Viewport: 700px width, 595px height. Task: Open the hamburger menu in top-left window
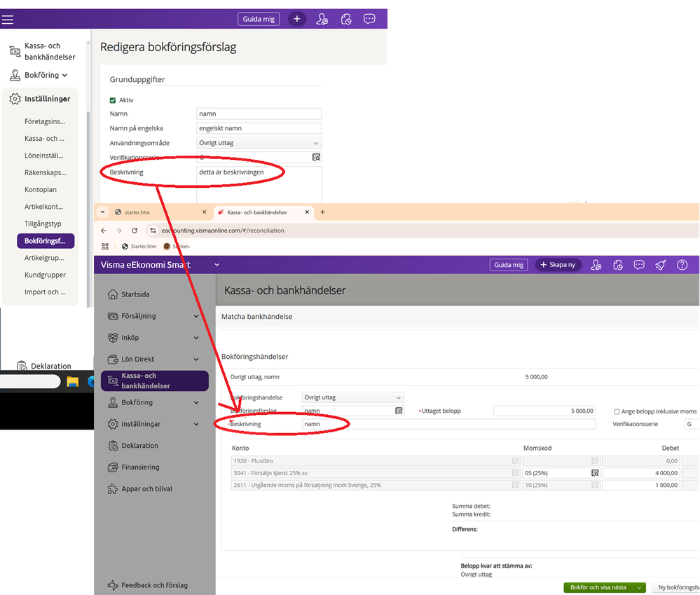[8, 20]
